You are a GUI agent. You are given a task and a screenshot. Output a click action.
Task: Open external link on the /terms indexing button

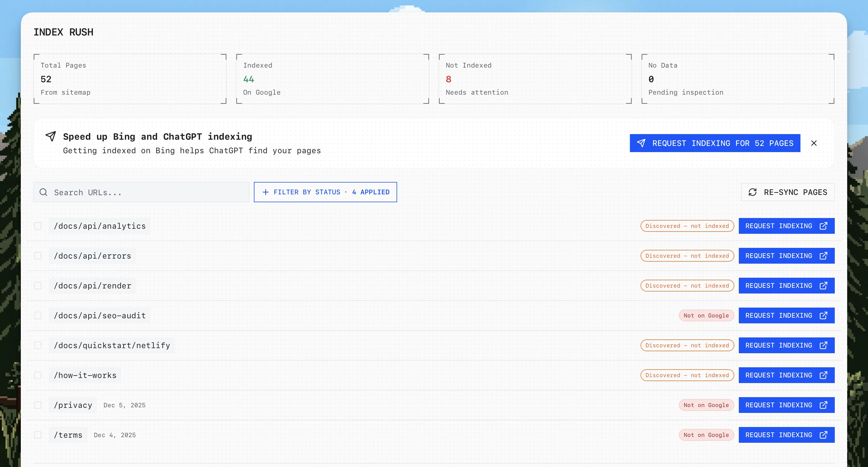(x=824, y=435)
